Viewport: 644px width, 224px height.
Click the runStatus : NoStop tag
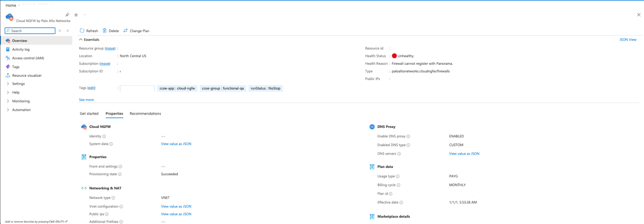coord(265,88)
